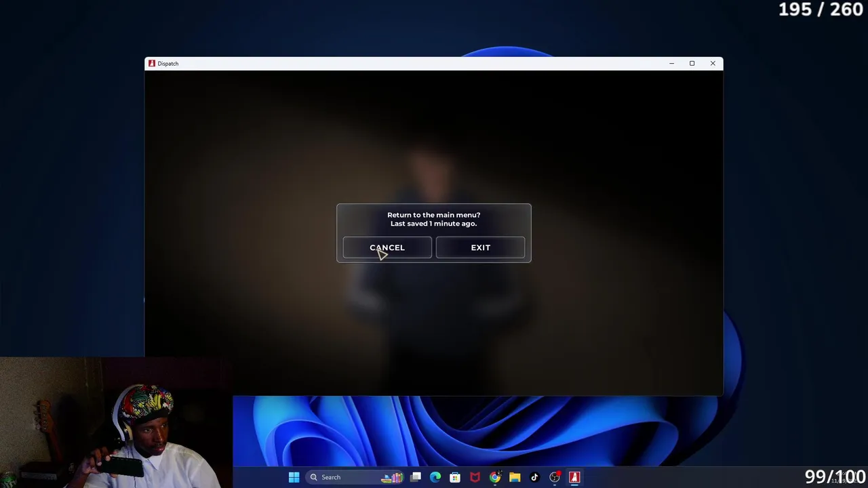
Task: Click the CANCEL button in the dialog
Action: [387, 247]
